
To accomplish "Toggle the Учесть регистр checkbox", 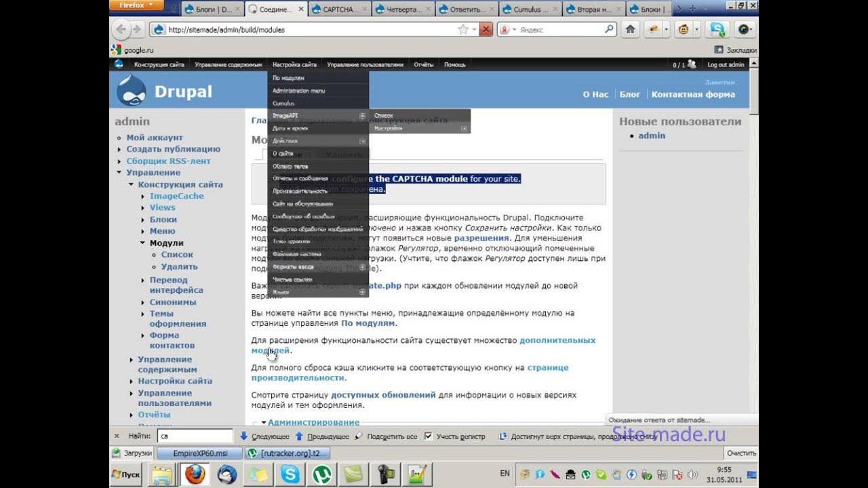I will [428, 436].
